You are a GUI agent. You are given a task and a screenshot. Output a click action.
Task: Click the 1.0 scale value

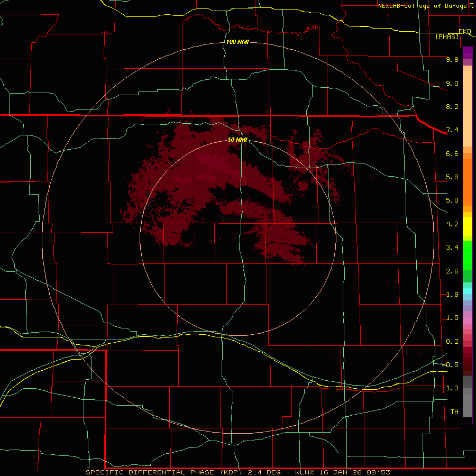click(x=452, y=318)
